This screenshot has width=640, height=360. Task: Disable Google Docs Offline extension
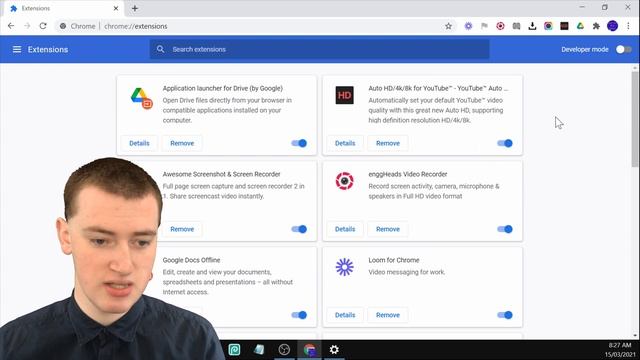pos(299,315)
